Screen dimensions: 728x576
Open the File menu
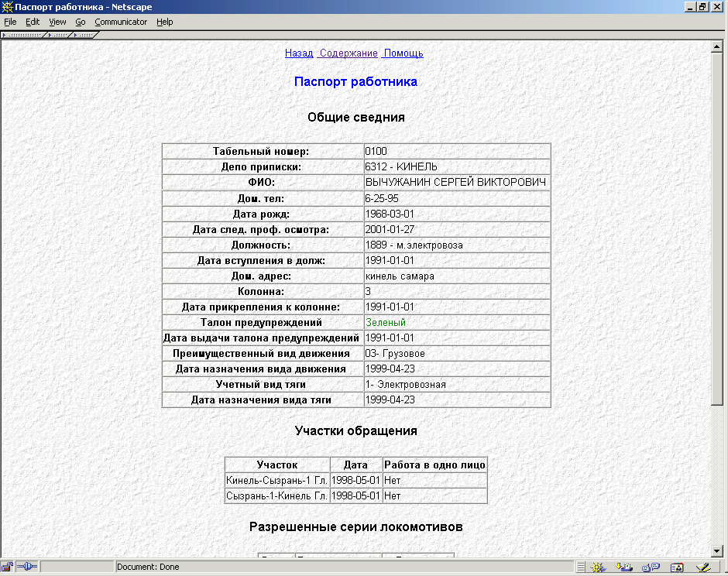pos(10,22)
